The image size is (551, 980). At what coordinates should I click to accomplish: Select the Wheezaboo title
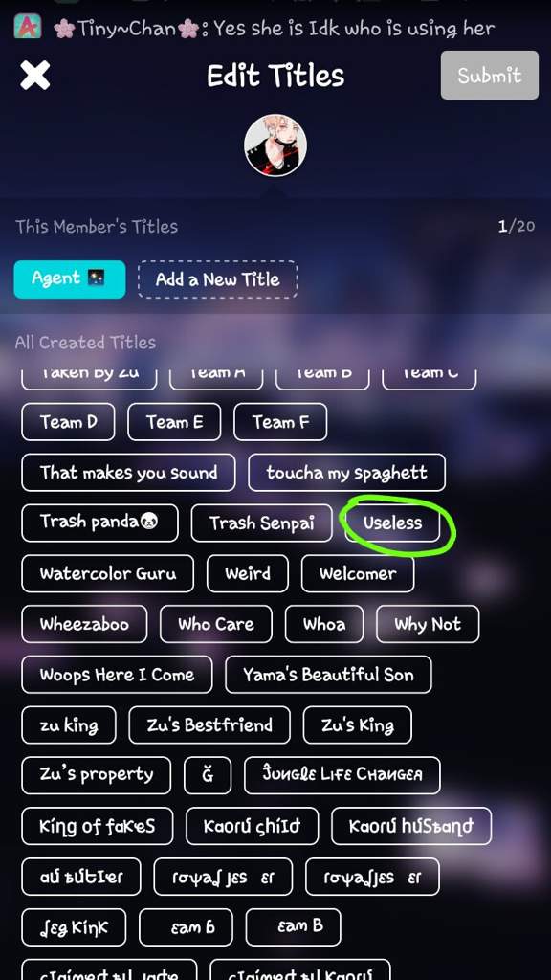pyautogui.click(x=84, y=624)
